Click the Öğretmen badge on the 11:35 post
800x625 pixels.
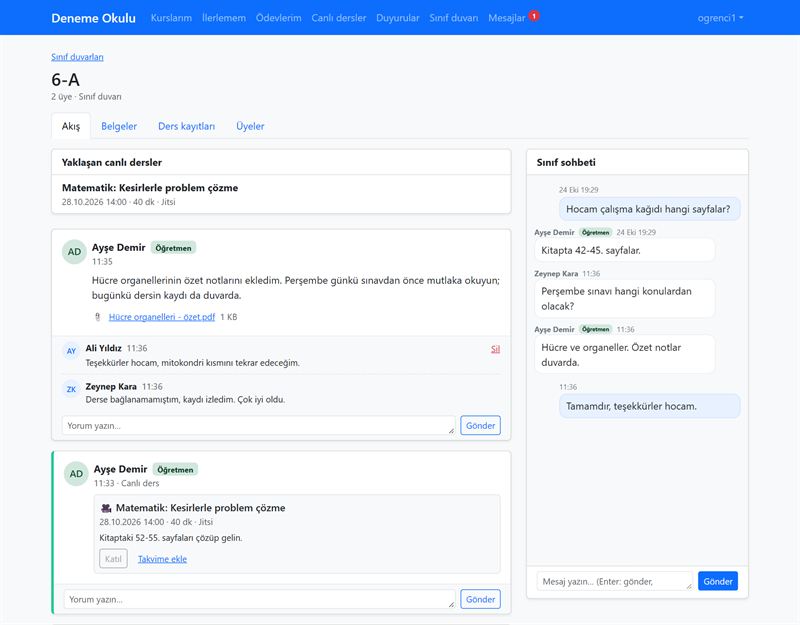(x=173, y=248)
